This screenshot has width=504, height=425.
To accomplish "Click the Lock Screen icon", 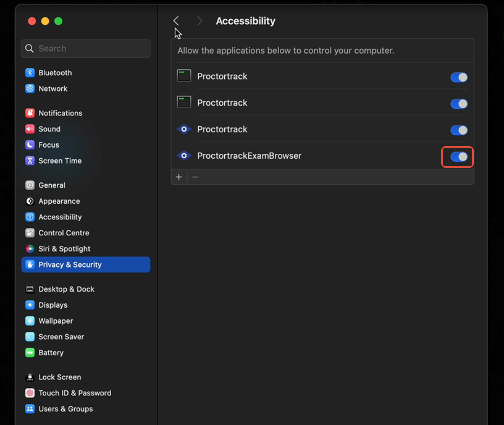I will (30, 377).
